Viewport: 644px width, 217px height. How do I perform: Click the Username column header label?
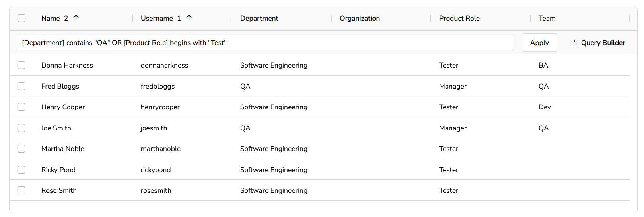pos(157,18)
